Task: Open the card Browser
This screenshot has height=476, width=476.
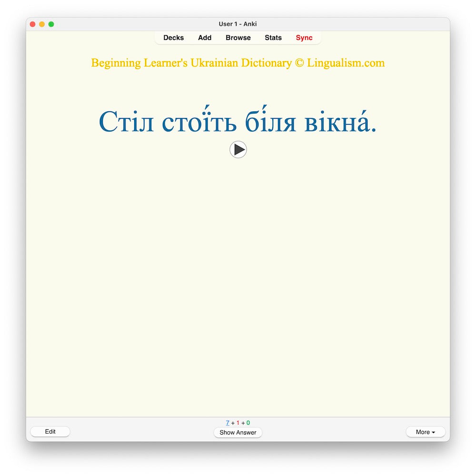Action: click(238, 38)
